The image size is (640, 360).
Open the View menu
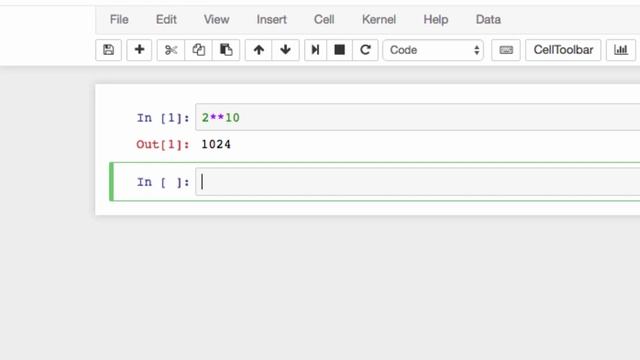pyautogui.click(x=216, y=19)
